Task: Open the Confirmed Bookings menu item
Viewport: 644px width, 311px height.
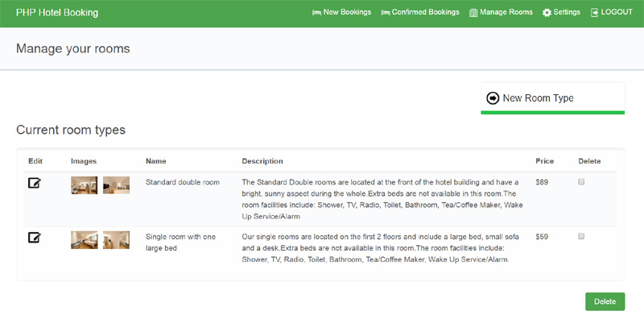Action: [x=420, y=12]
